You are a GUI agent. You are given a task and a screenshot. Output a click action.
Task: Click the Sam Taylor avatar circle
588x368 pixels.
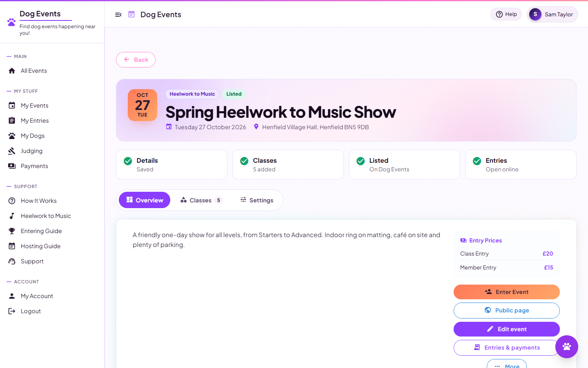coord(535,14)
